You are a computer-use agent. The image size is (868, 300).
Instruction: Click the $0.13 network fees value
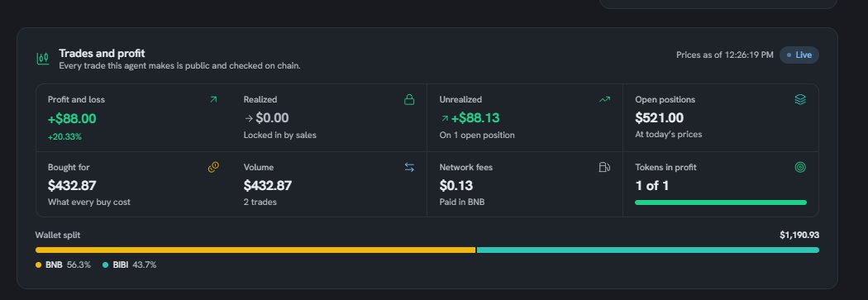click(456, 185)
